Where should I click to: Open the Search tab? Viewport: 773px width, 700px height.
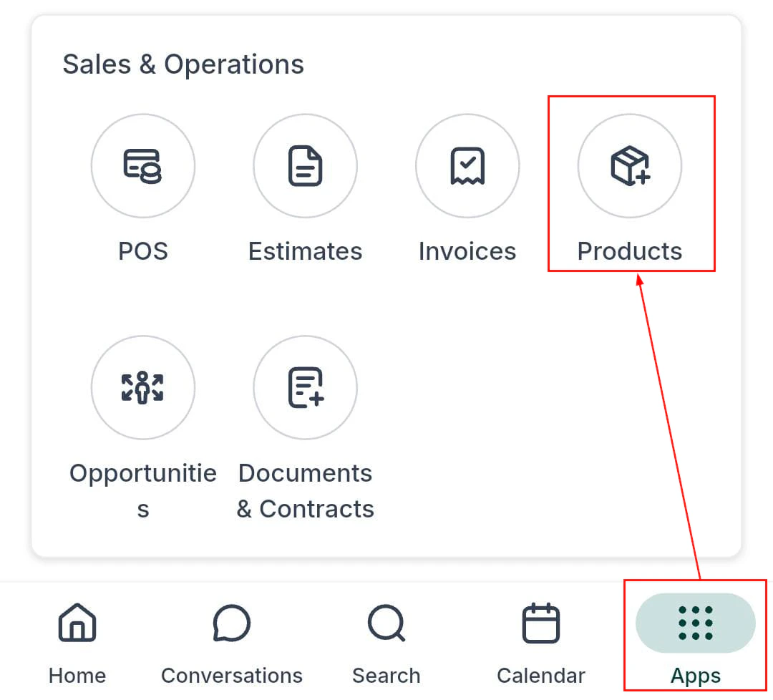click(386, 644)
